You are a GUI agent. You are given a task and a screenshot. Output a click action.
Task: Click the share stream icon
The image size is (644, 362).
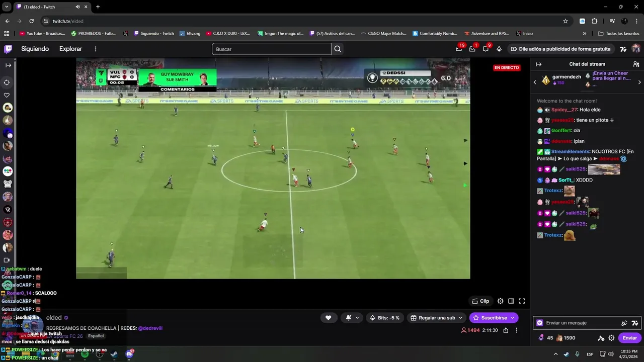pos(506,330)
